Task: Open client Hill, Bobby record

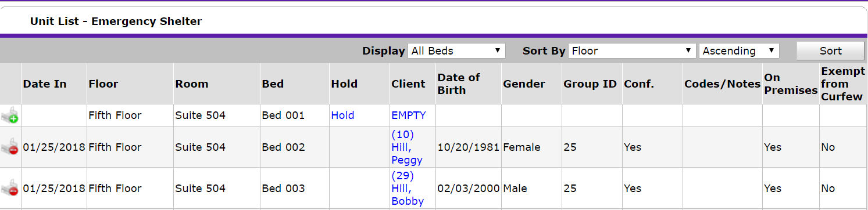Action: 408,189
